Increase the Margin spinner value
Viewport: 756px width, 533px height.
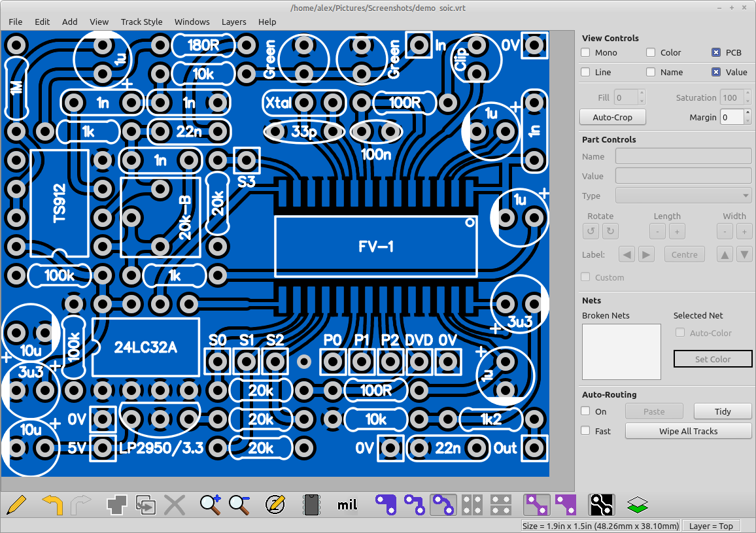[x=747, y=114]
